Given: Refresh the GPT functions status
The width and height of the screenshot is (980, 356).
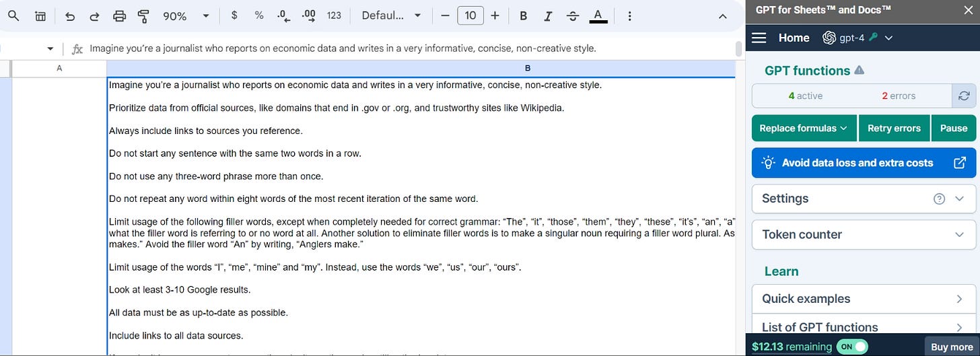Looking at the screenshot, I should 964,96.
